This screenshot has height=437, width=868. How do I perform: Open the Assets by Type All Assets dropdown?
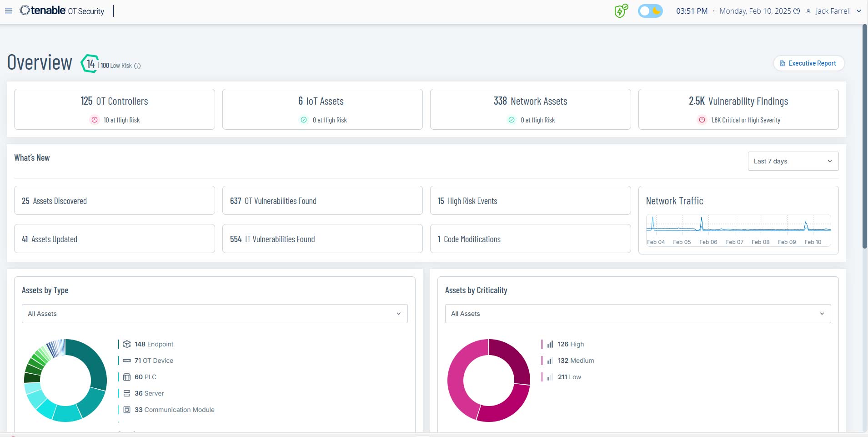(x=215, y=314)
